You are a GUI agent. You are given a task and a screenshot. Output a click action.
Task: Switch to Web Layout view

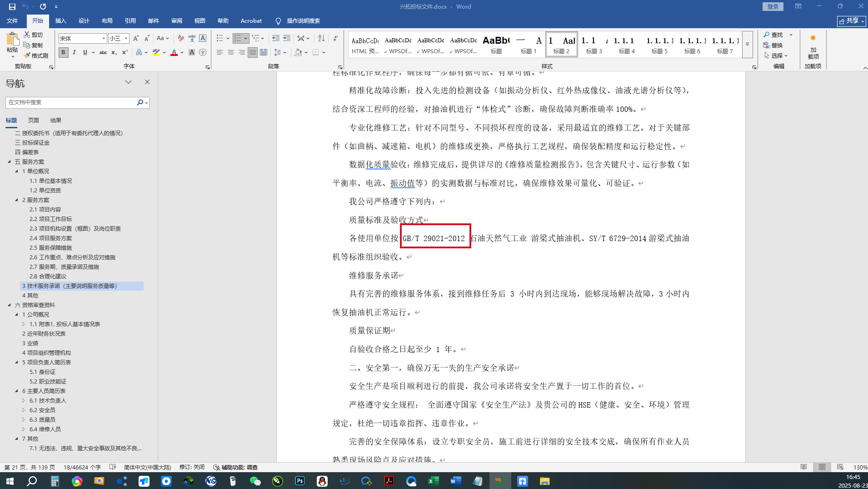(x=840, y=467)
